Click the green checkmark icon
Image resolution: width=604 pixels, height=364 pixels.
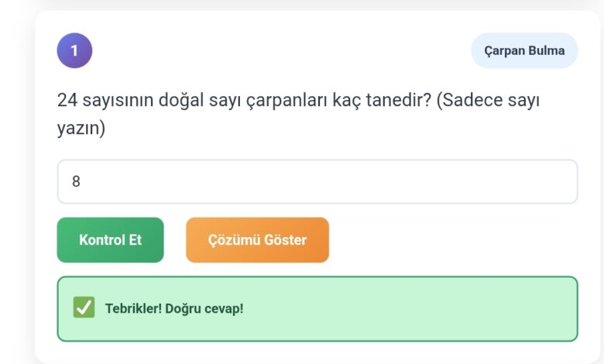point(84,308)
